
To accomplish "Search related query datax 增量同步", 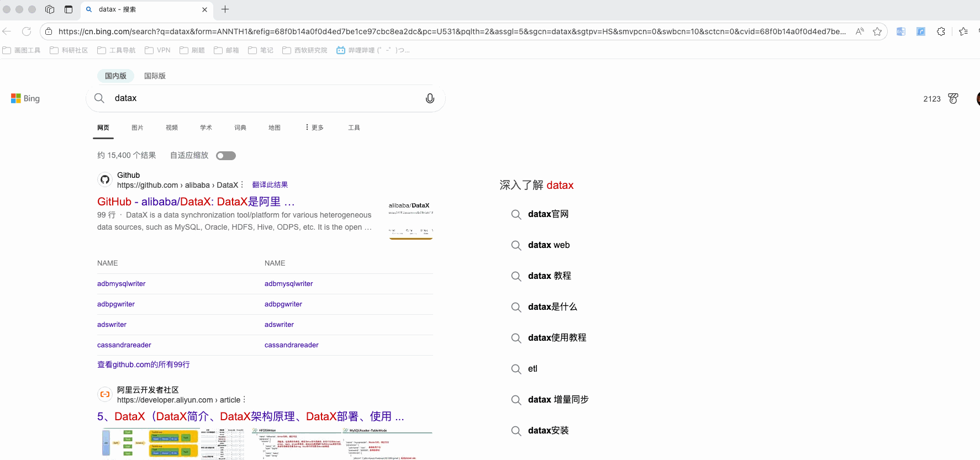I will (x=559, y=400).
